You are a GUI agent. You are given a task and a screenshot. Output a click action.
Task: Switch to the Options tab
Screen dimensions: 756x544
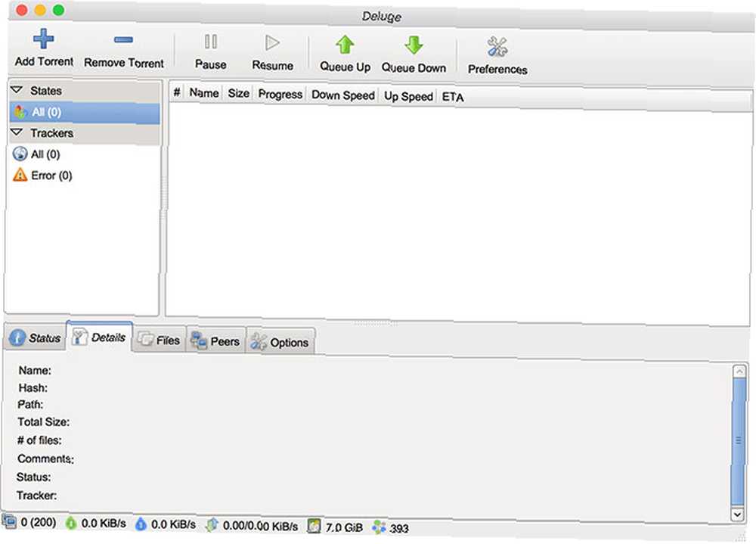[x=280, y=342]
